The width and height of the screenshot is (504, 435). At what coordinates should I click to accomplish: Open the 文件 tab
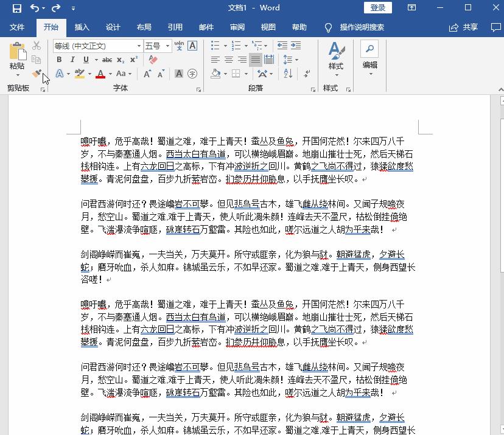point(16,27)
